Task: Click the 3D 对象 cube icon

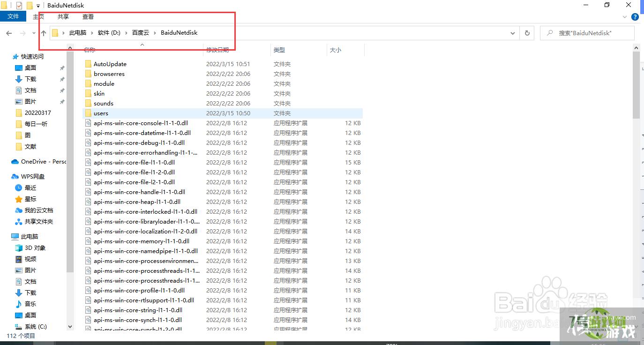Action: coord(19,248)
